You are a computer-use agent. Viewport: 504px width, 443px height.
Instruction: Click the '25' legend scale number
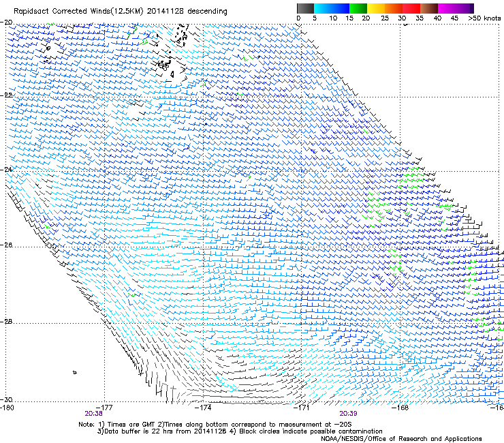[385, 18]
